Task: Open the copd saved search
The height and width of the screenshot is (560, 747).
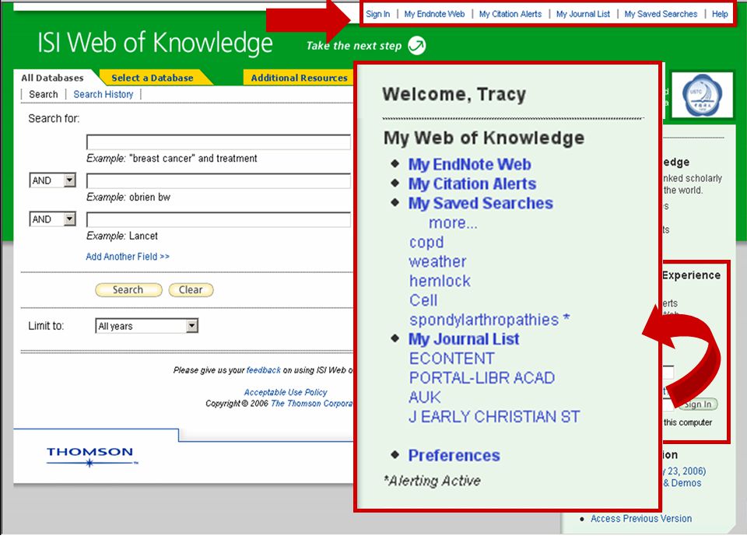Action: point(426,243)
